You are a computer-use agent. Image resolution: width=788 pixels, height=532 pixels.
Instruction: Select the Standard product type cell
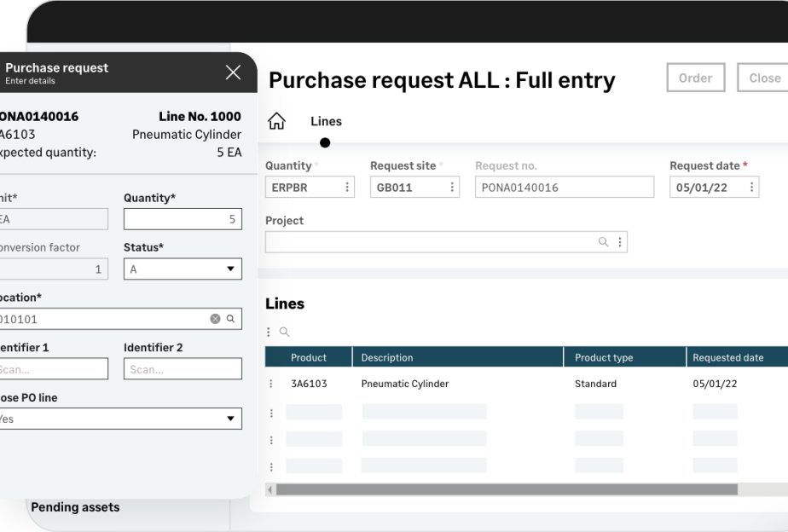[595, 384]
